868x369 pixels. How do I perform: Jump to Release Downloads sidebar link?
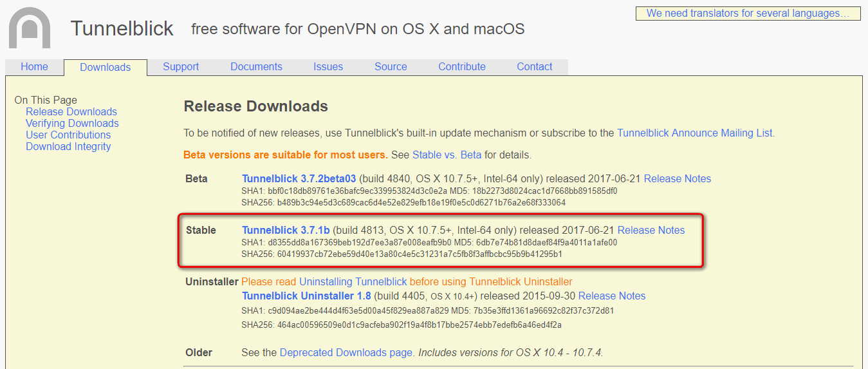pos(71,112)
